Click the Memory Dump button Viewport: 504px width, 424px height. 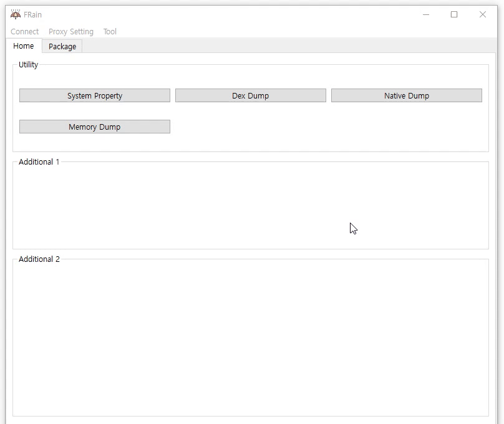[95, 127]
